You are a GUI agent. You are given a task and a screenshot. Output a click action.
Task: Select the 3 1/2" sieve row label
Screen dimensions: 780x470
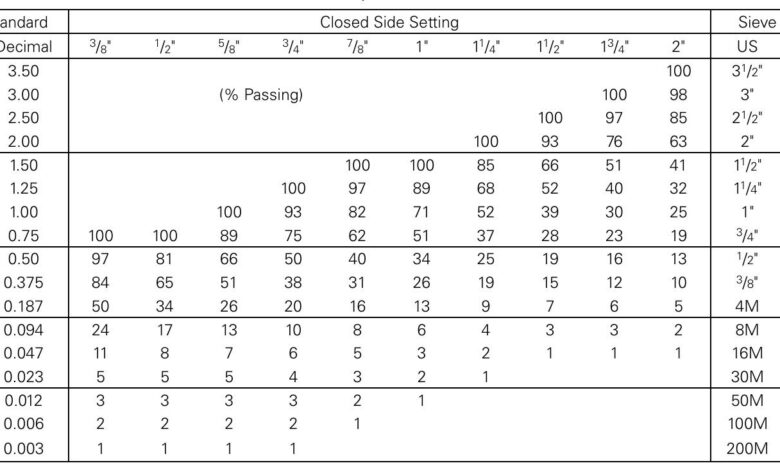[x=747, y=71]
